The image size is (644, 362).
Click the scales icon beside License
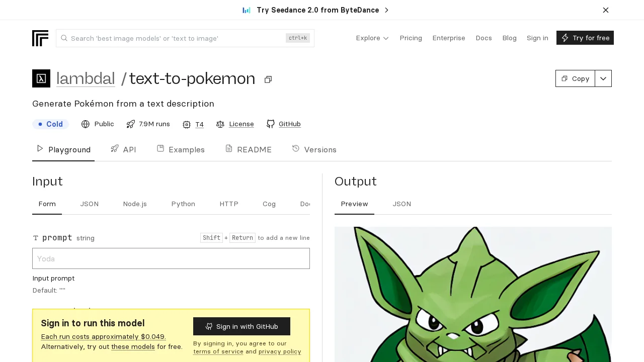[220, 124]
